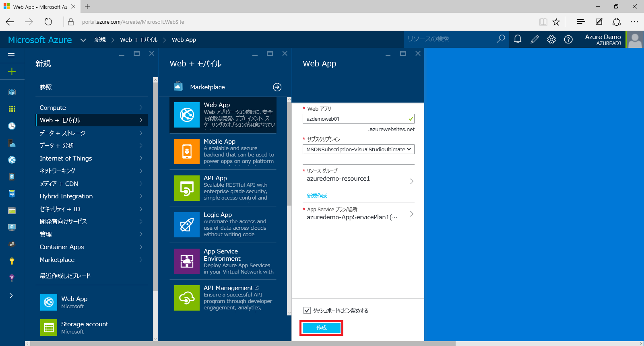Toggle the pin to dashboard checkbox

pos(307,311)
